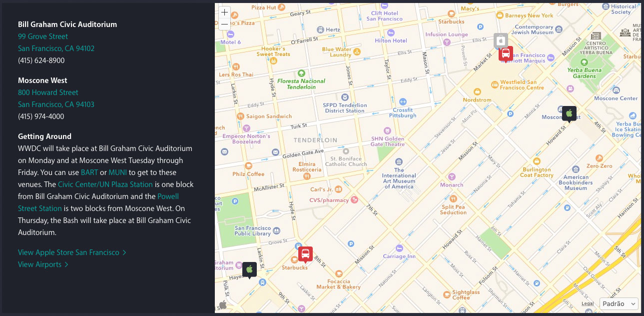Follow the MUNI link
The image size is (644, 316).
[x=118, y=172]
